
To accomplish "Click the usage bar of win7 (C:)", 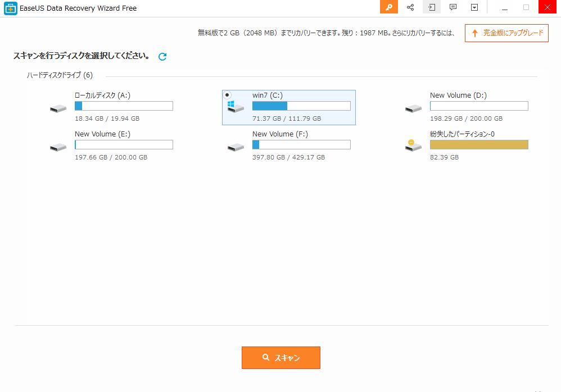I will tap(301, 106).
